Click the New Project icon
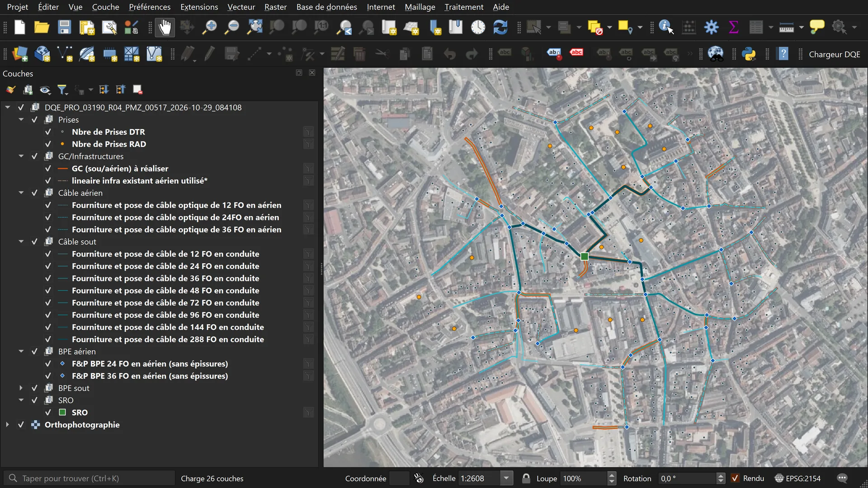 pos(19,27)
